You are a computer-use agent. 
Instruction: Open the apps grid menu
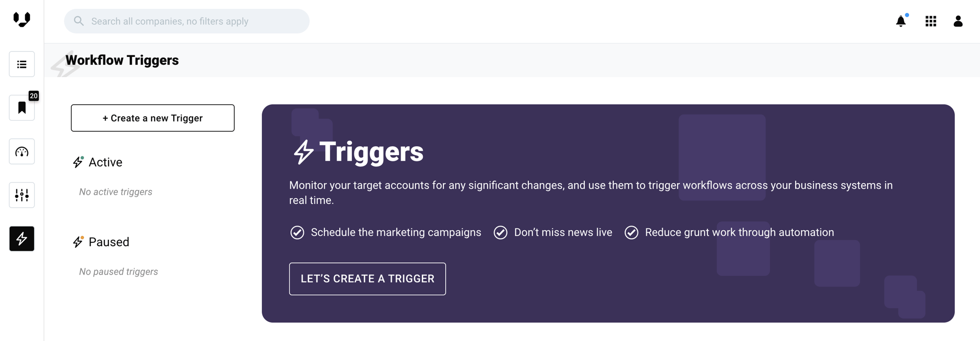(x=931, y=21)
